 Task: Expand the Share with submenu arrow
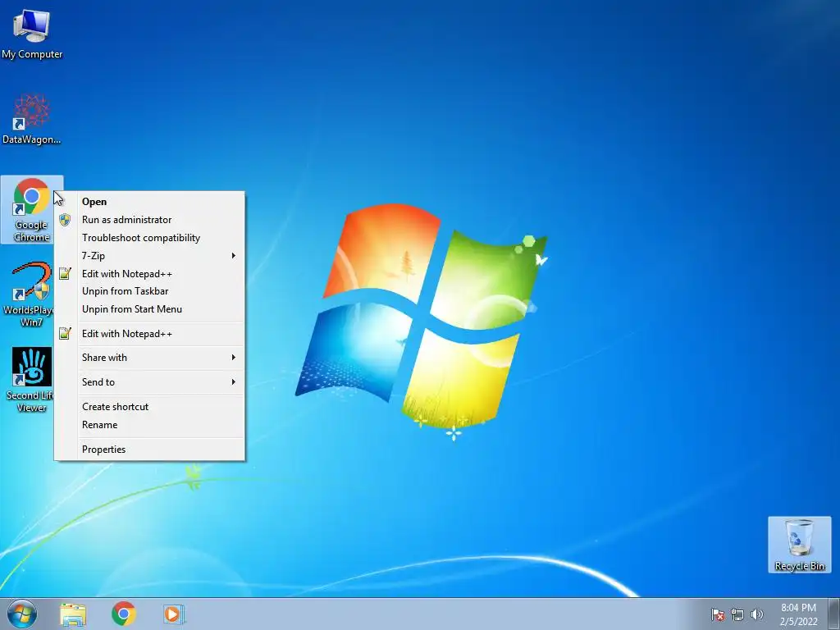point(234,358)
